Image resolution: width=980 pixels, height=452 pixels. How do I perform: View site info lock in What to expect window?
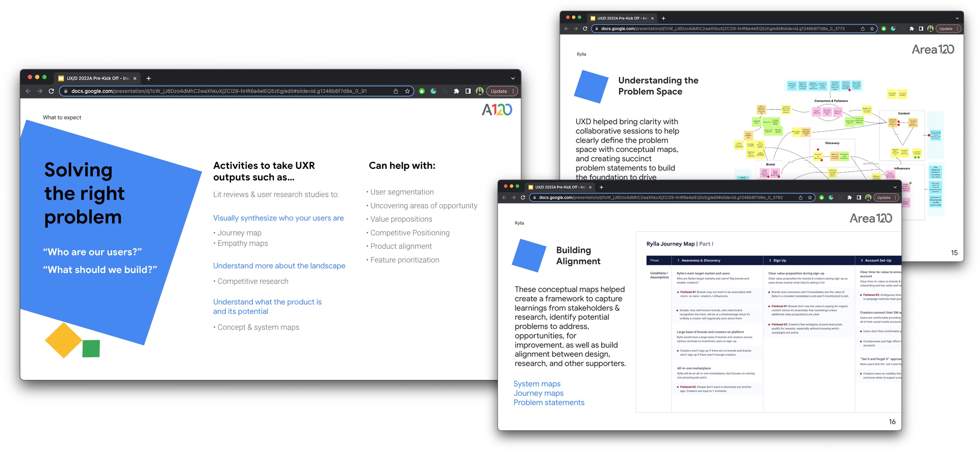pos(66,91)
